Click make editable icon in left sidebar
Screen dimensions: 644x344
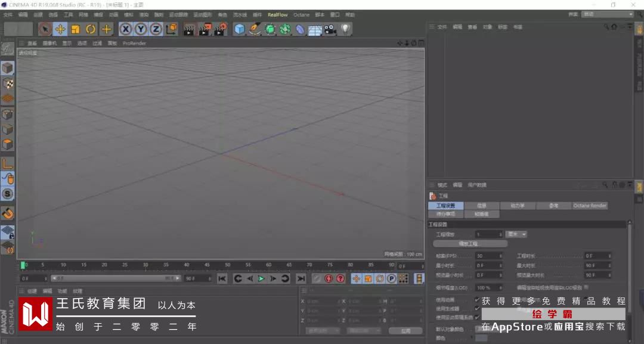(7, 49)
